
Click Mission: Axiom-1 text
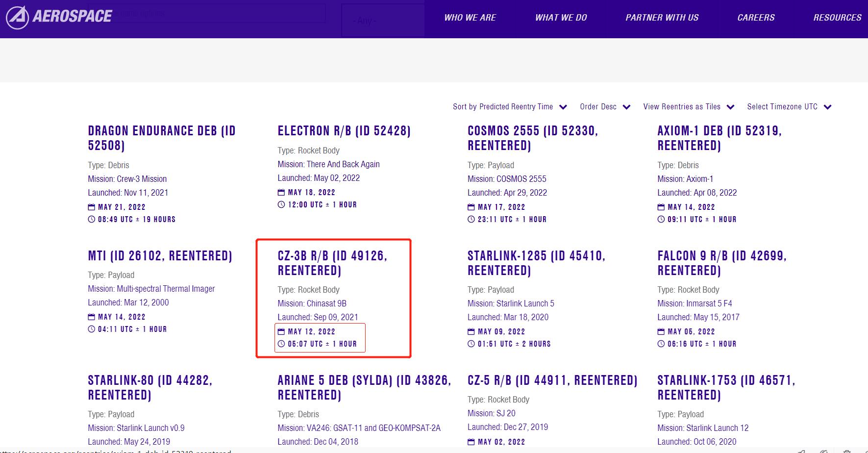685,179
